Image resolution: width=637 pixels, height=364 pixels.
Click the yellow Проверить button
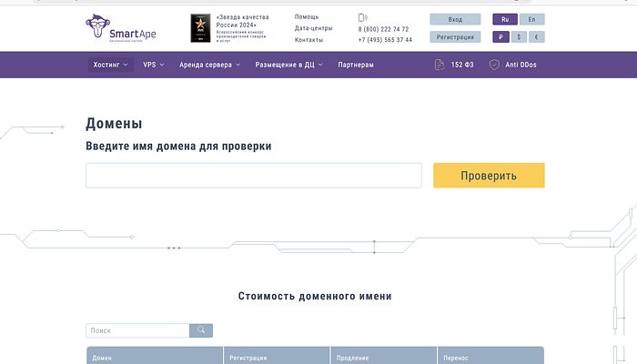[490, 176]
